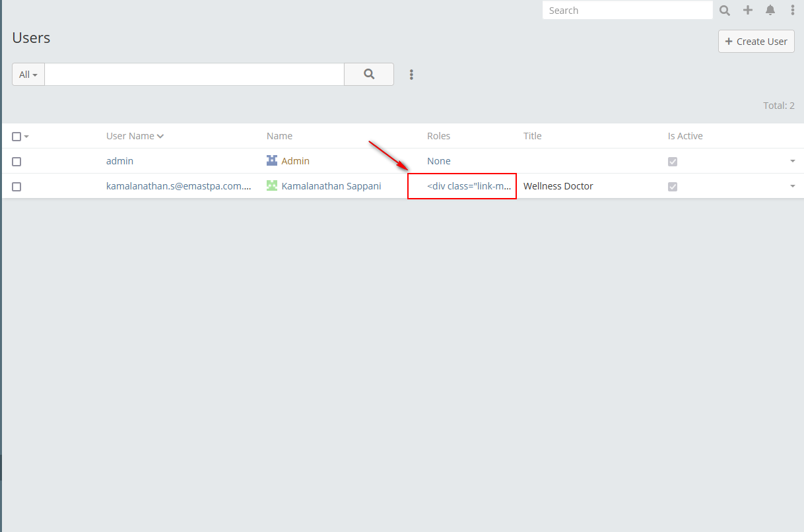
Task: Click the global search magnifier icon
Action: (725, 11)
